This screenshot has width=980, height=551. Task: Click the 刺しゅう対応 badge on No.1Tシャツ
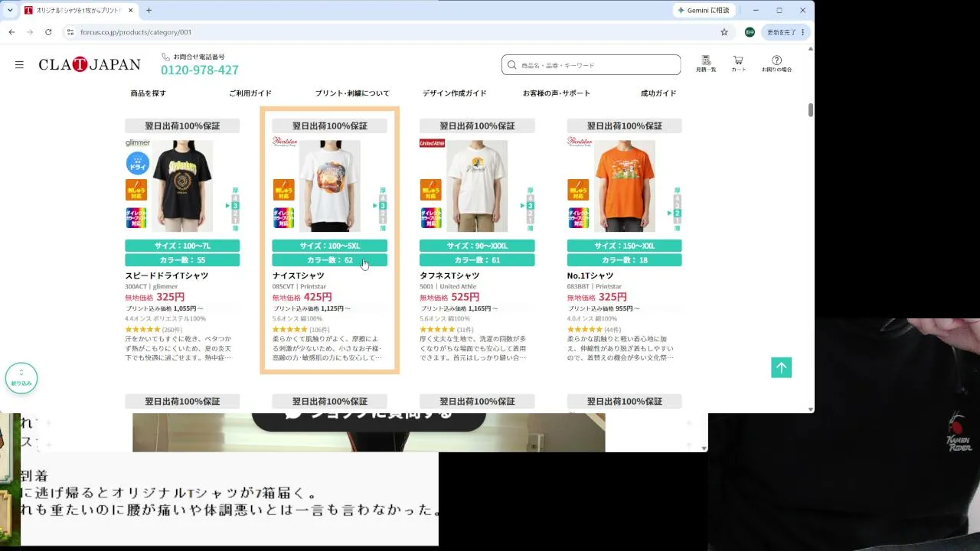(x=578, y=190)
